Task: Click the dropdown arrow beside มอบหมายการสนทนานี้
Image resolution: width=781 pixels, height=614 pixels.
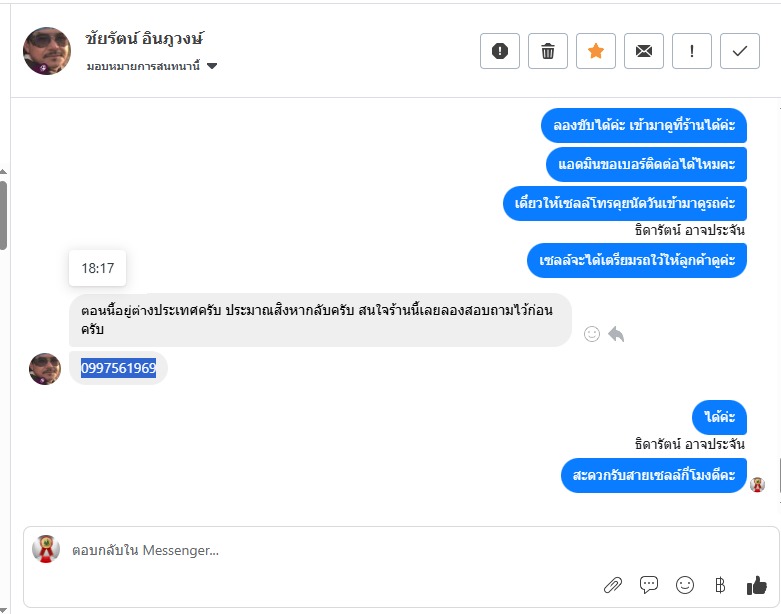Action: [x=212, y=66]
